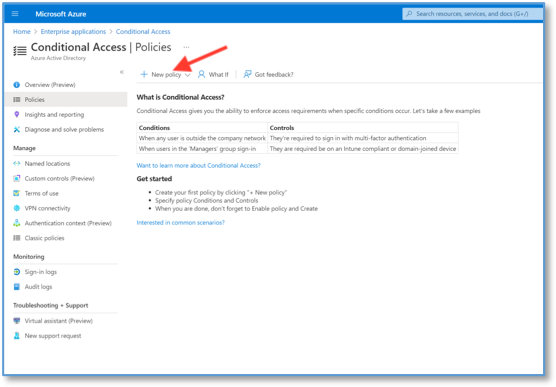Click the Got feedback icon

[x=247, y=74]
